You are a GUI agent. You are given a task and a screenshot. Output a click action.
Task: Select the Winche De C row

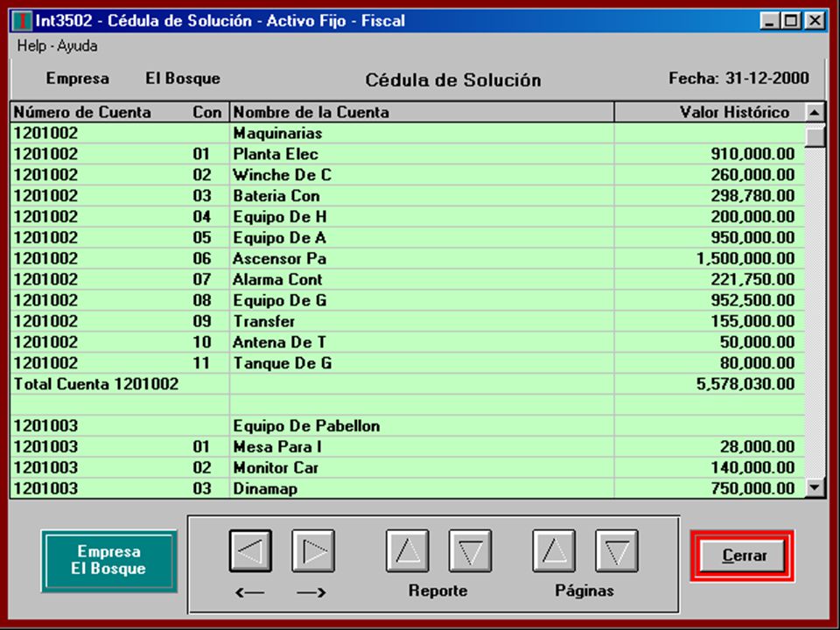(408, 175)
